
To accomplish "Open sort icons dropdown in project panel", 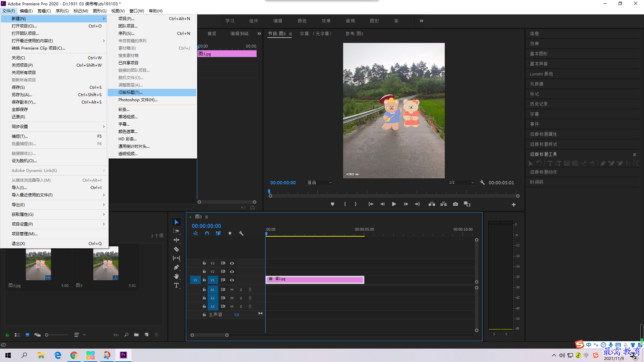I will pos(80,335).
